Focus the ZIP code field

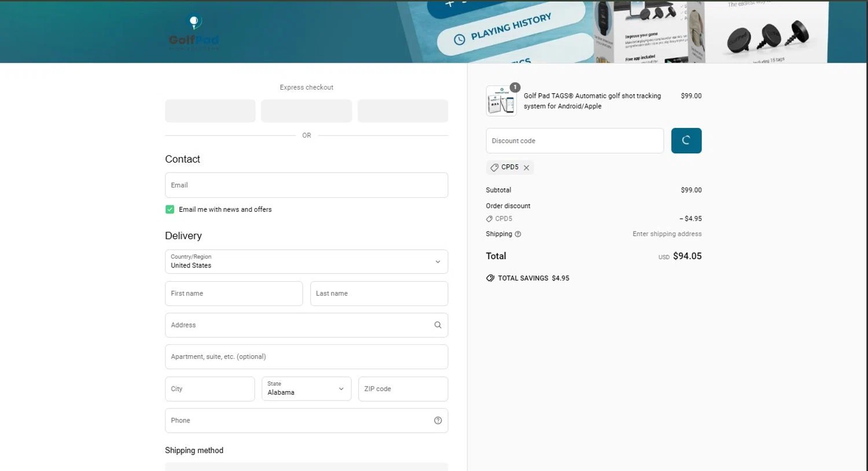(x=403, y=389)
